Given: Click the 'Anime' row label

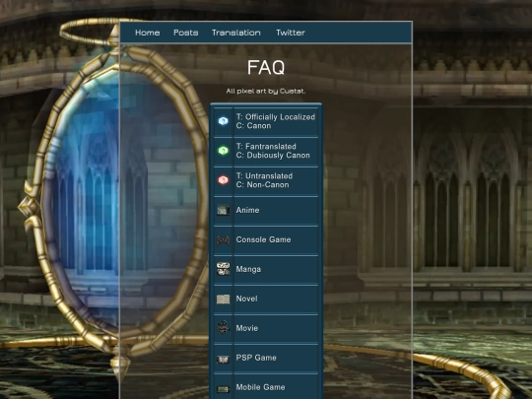Looking at the screenshot, I should tap(247, 210).
